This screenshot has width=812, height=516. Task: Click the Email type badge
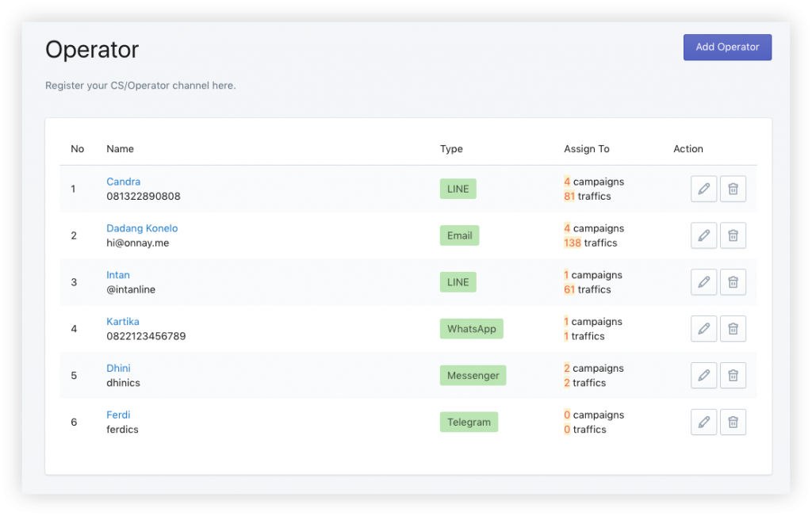click(x=459, y=235)
